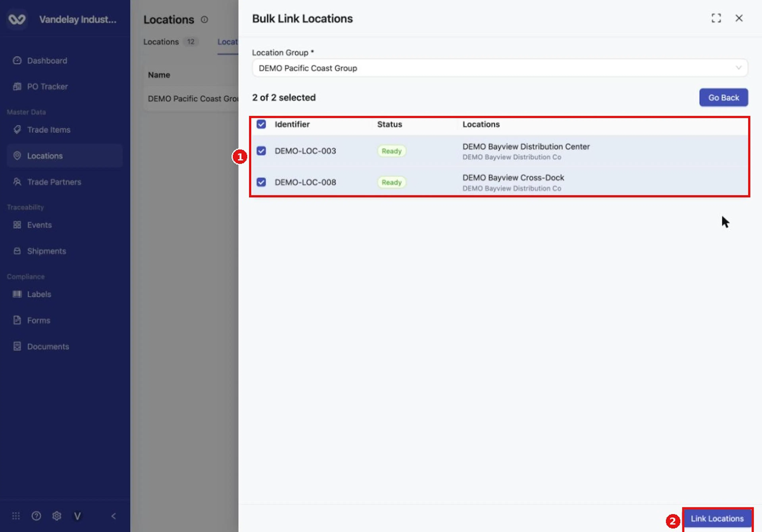762x532 pixels.
Task: Open Events under Traceability
Action: pos(65,225)
